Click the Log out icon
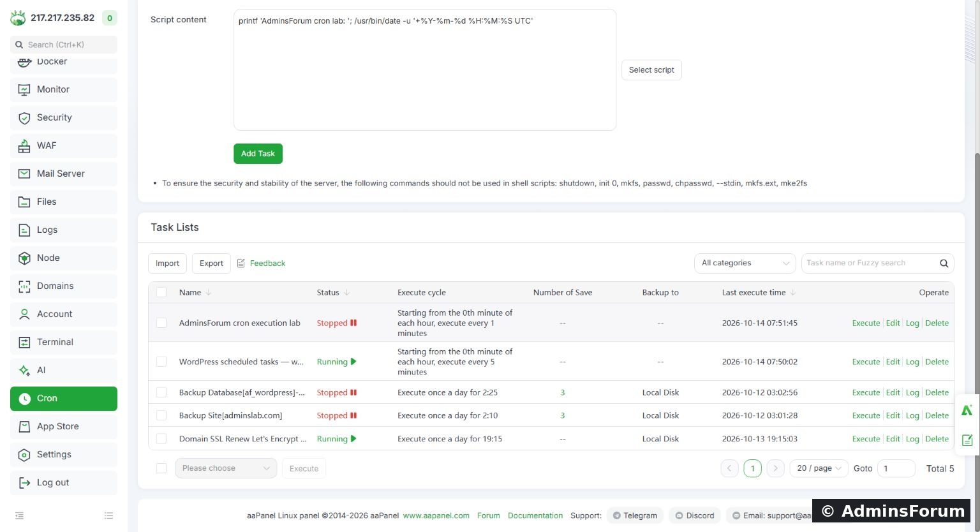 point(24,482)
